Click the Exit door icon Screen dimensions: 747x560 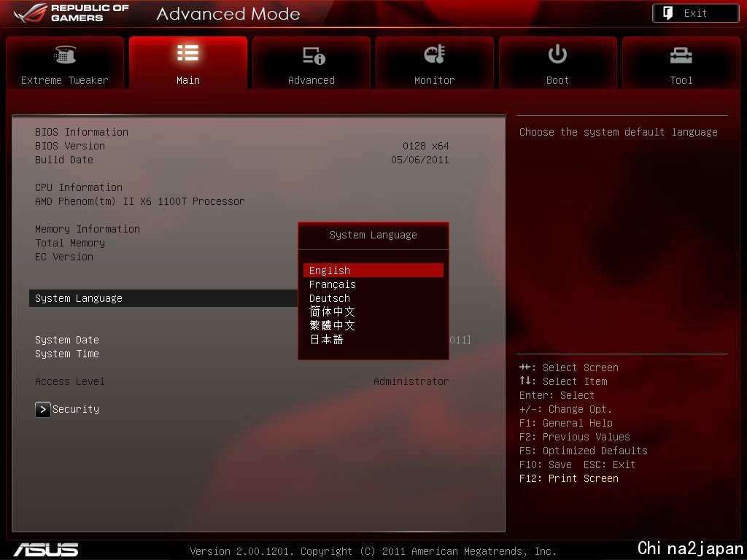[x=667, y=13]
